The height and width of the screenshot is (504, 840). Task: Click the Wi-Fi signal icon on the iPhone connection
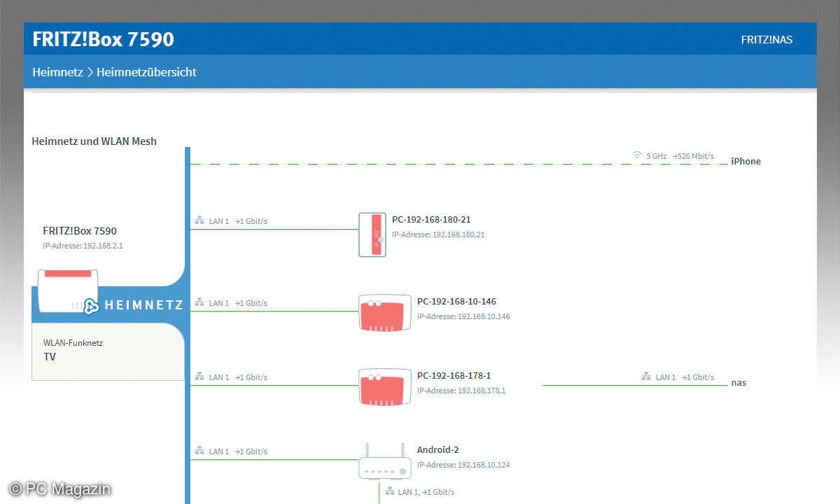tap(637, 155)
